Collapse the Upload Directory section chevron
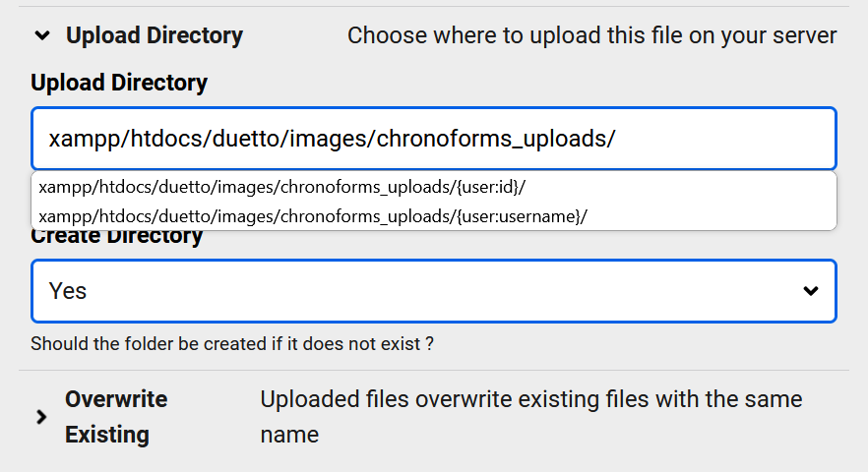Screen dimensions: 868x472 click(41, 36)
